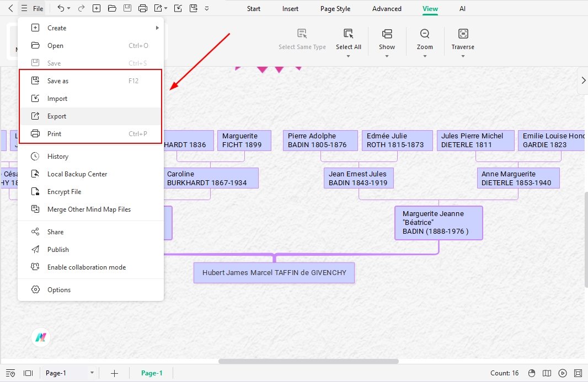Add a new page with plus button

point(114,373)
